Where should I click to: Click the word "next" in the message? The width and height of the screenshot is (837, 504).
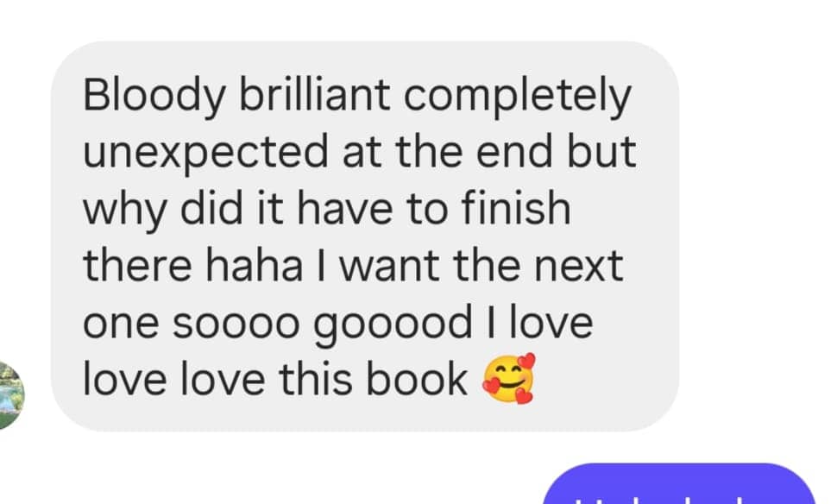click(x=579, y=267)
